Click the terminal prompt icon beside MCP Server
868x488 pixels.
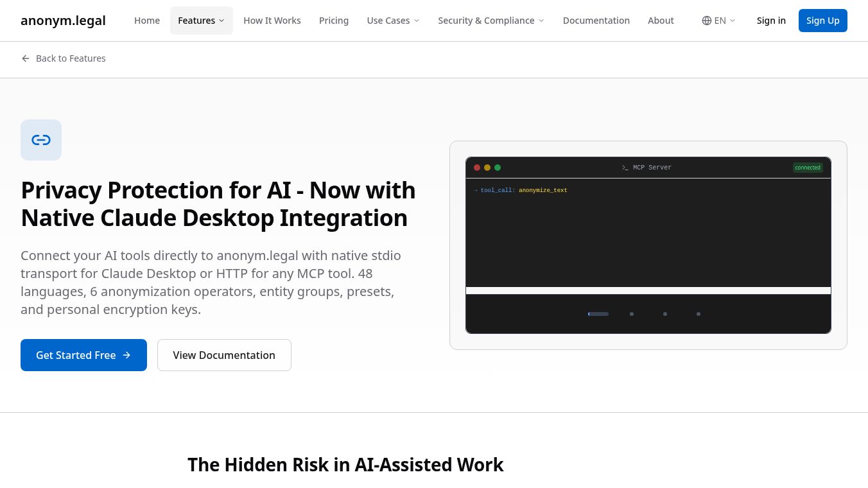coord(625,168)
